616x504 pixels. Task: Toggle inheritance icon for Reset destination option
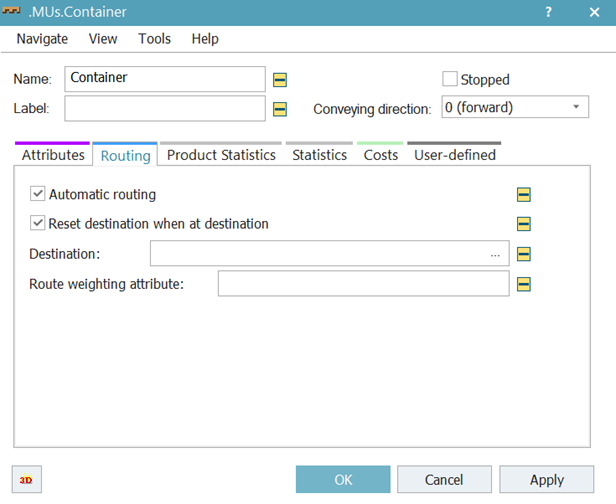click(x=523, y=224)
